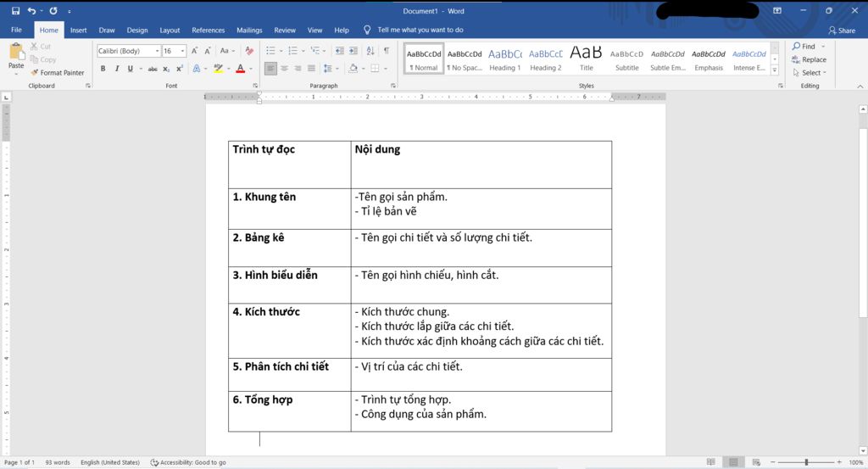868x469 pixels.
Task: Set Align Left paragraph alignment
Action: point(270,69)
